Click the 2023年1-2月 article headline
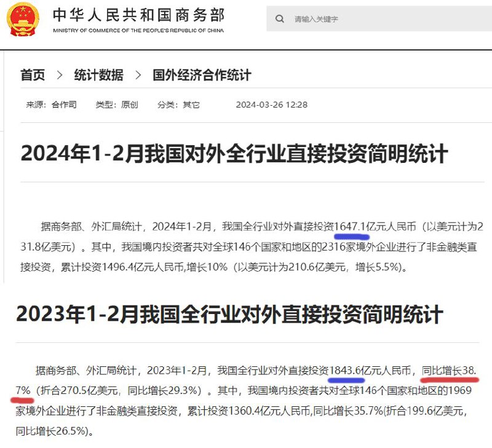 (229, 314)
